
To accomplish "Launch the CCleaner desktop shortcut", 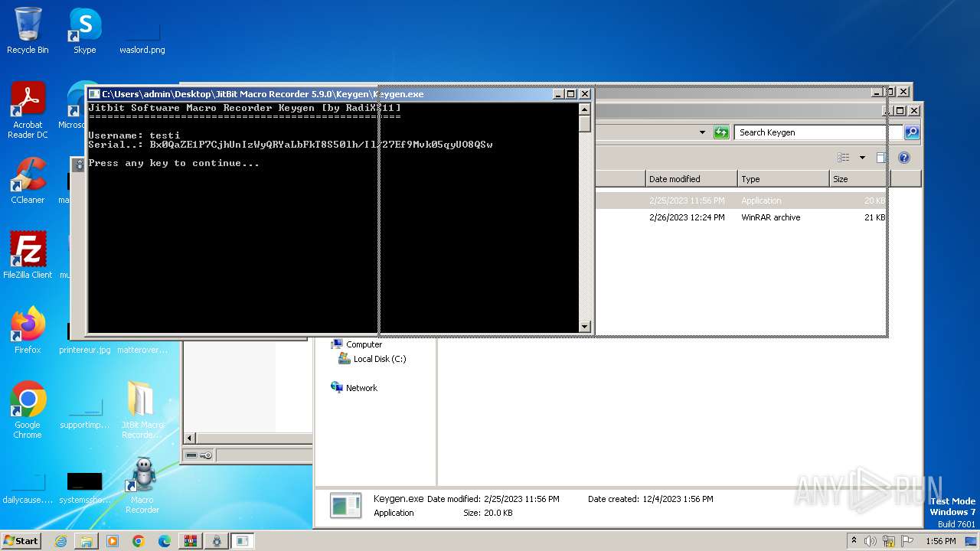I will [28, 180].
